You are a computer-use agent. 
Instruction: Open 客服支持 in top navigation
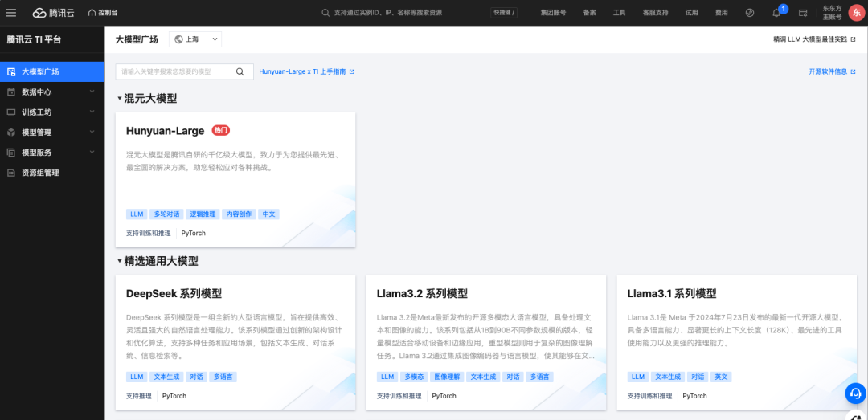tap(656, 13)
